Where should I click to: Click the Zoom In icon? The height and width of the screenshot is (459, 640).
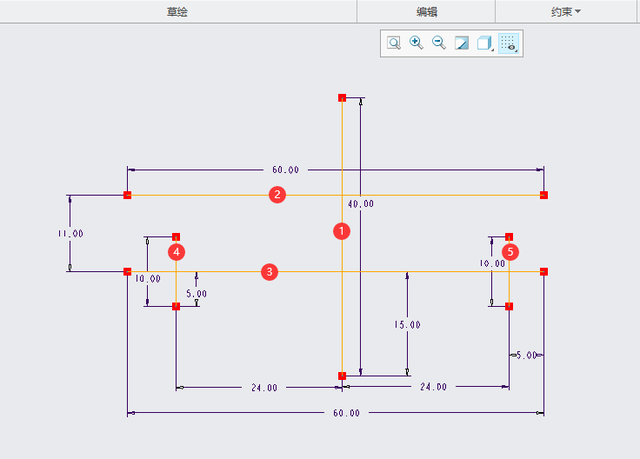tap(416, 43)
